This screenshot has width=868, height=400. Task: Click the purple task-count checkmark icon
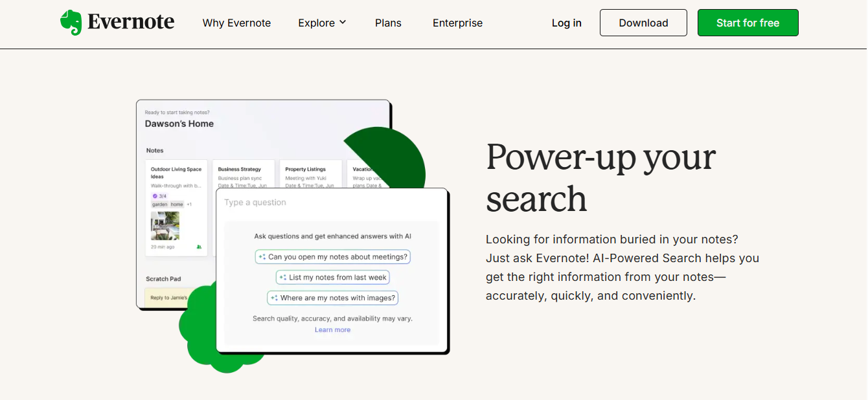(155, 195)
